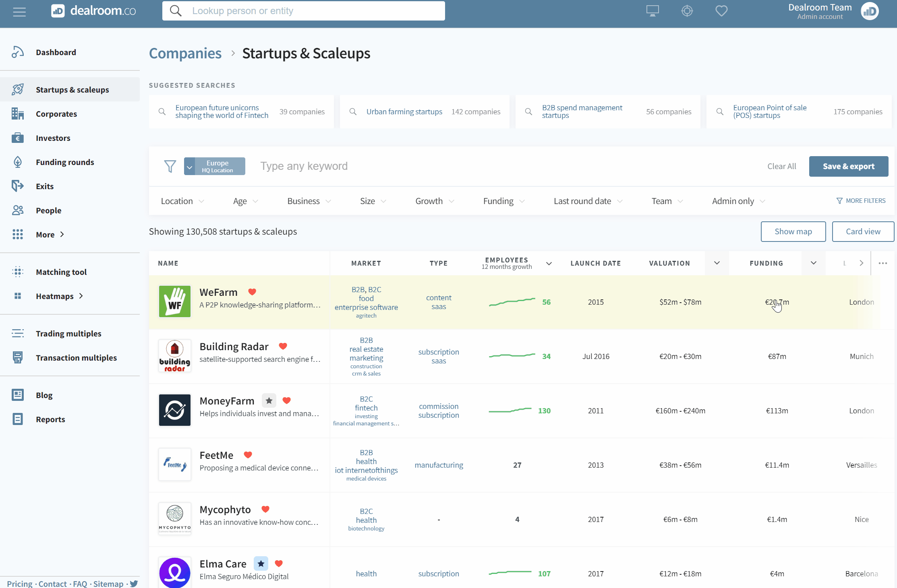The width and height of the screenshot is (897, 588).
Task: Click the Blog icon in sidebar
Action: point(18,395)
